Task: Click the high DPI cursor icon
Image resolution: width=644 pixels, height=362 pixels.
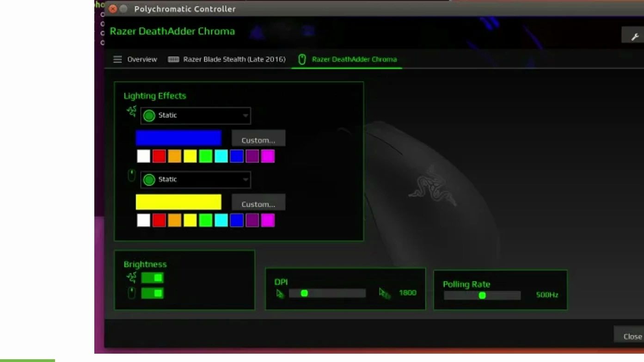Action: coord(385,293)
